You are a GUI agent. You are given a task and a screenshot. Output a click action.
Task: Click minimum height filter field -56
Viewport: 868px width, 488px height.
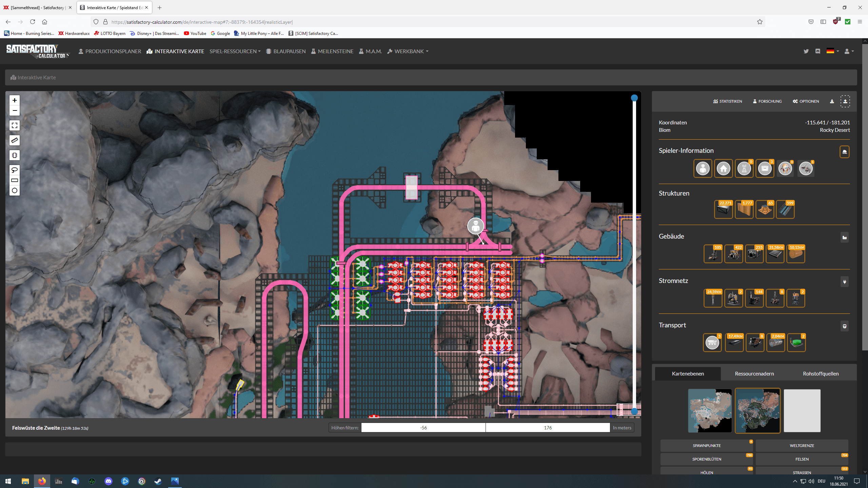tap(423, 428)
